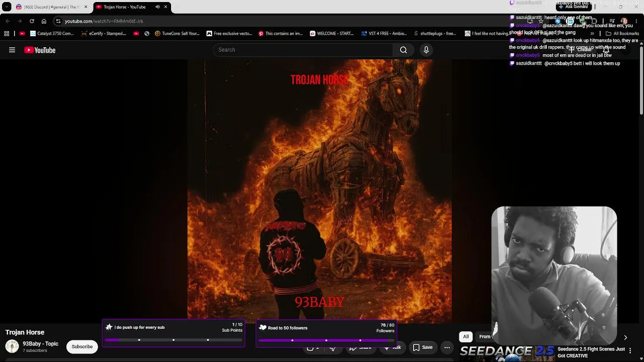Reload the page in Chrome
Screen dimensions: 644x362
pos(32,21)
